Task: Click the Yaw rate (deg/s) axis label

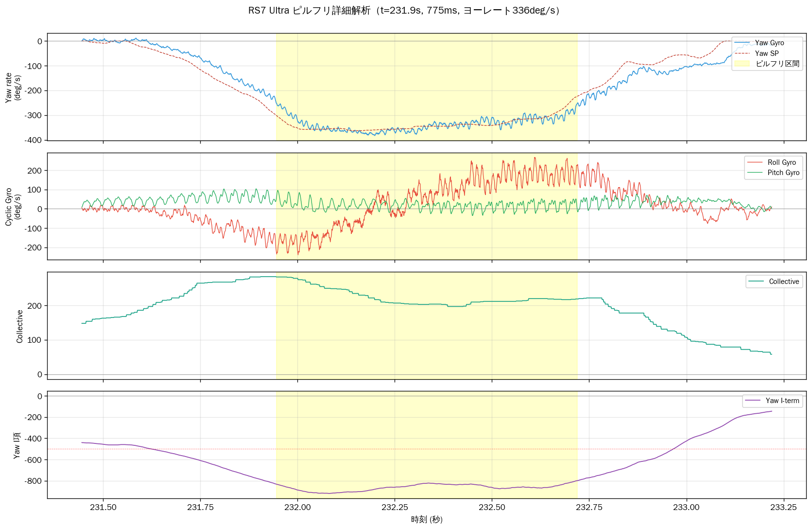Action: tap(13, 88)
